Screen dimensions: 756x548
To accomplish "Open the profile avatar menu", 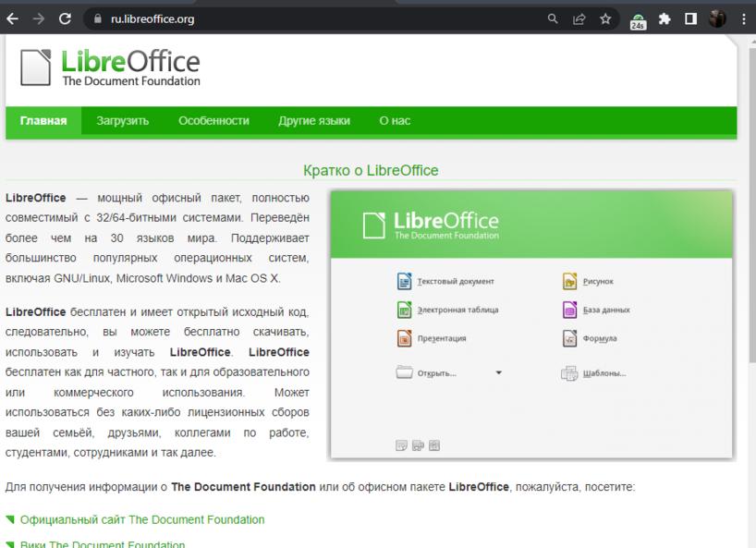I will point(717,18).
